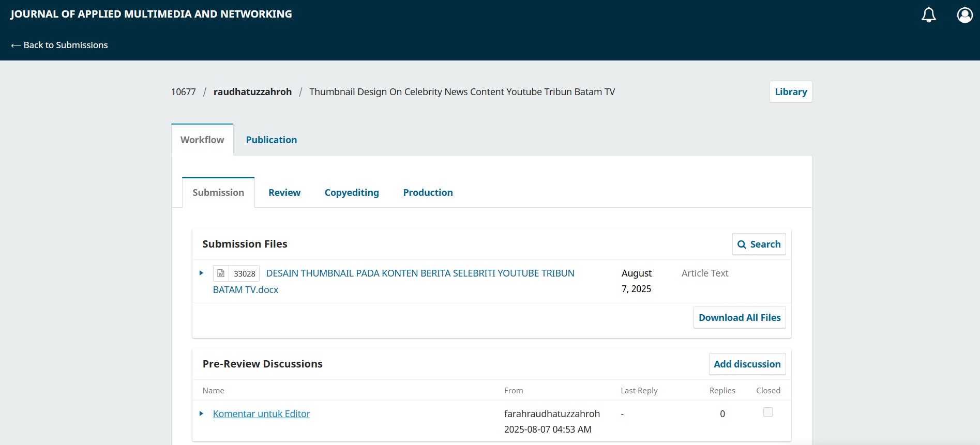This screenshot has height=445, width=980.
Task: Tick the Closed checkbox for Komentar untuk Editor
Action: [x=768, y=412]
